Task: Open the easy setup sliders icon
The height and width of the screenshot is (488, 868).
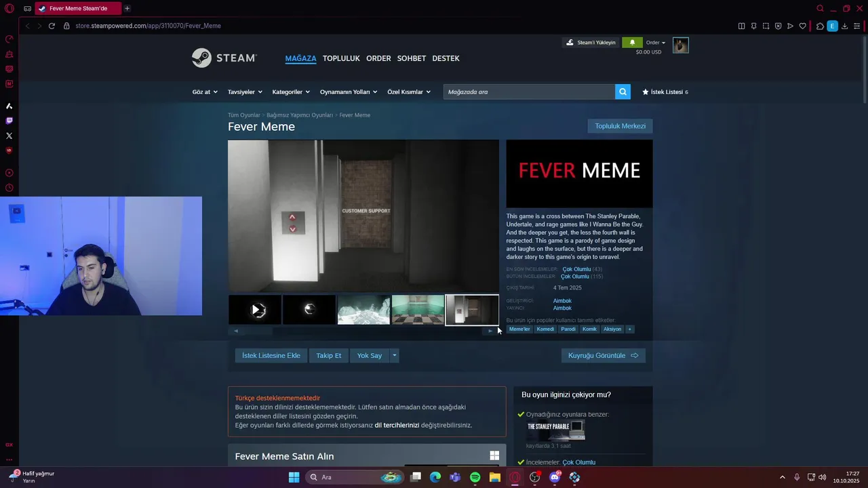Action: pyautogui.click(x=857, y=26)
